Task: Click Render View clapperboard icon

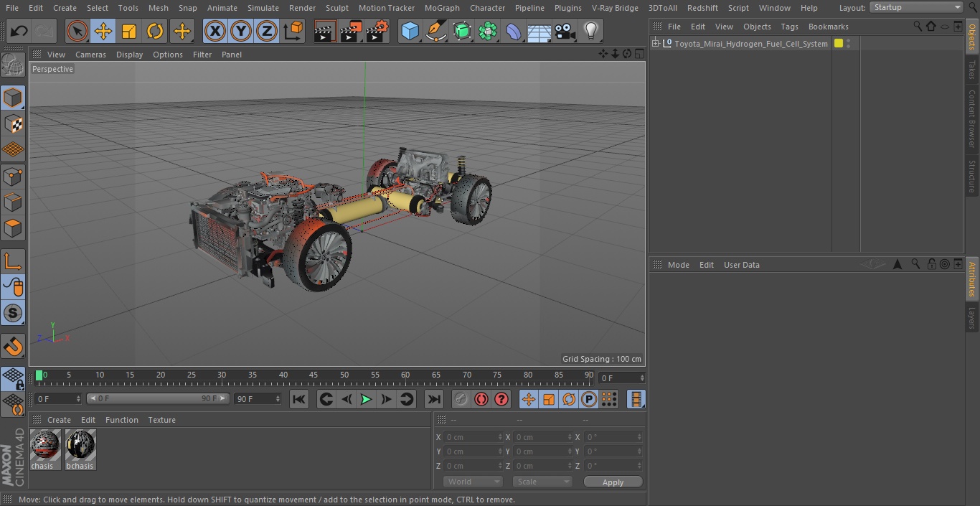Action: [x=325, y=31]
